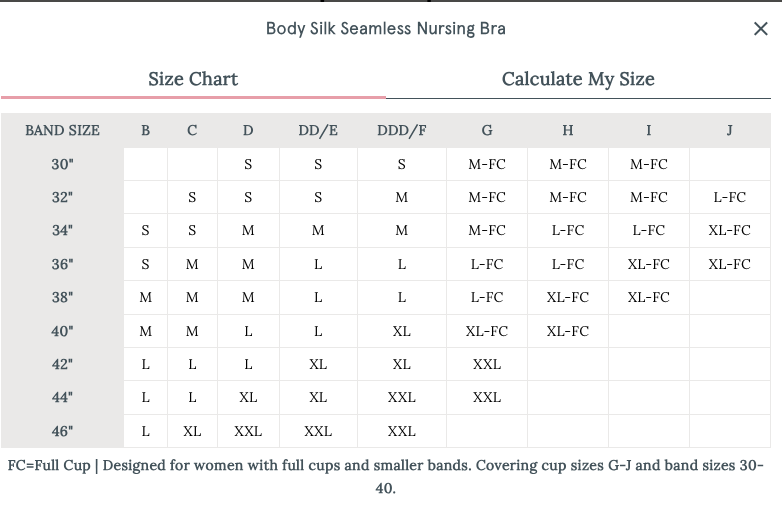
Task: Click the J cup column header
Action: click(729, 130)
